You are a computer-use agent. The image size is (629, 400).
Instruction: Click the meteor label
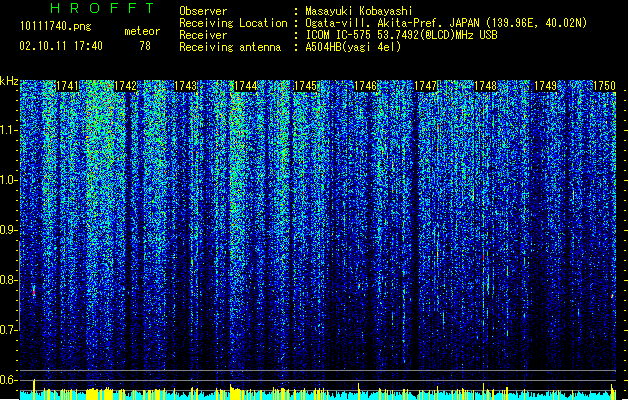[x=142, y=31]
